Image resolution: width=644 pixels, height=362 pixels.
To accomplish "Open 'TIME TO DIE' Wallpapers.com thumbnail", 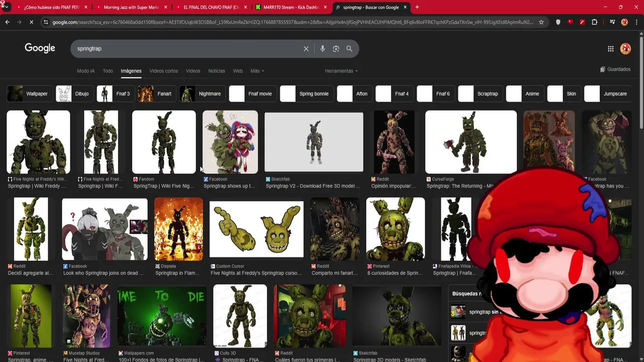I will coord(162,316).
